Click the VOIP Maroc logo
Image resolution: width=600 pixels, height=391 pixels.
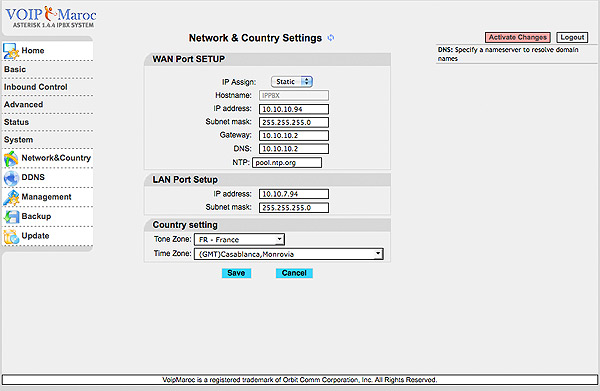click(x=51, y=17)
